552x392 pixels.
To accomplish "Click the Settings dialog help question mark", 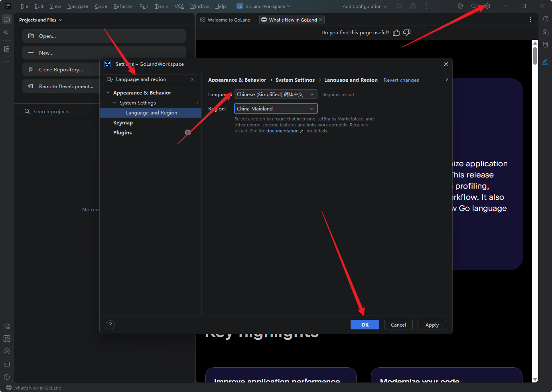I will coord(110,325).
